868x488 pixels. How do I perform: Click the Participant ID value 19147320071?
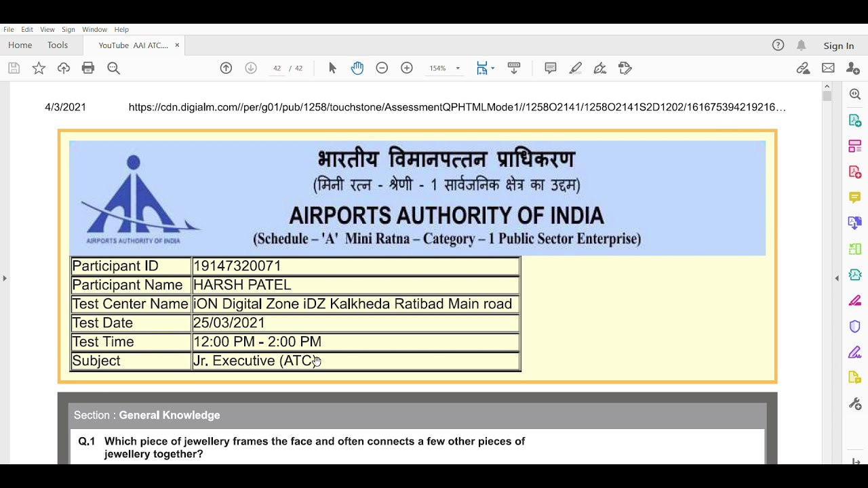click(x=237, y=266)
